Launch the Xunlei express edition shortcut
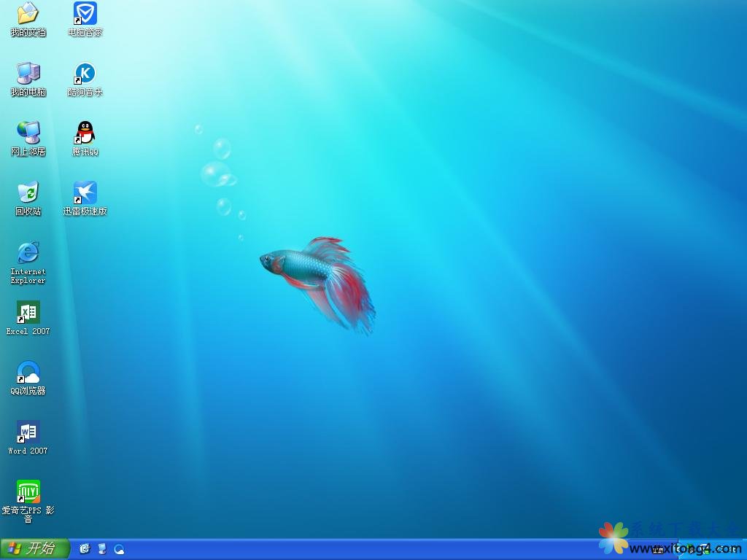 pyautogui.click(x=85, y=192)
